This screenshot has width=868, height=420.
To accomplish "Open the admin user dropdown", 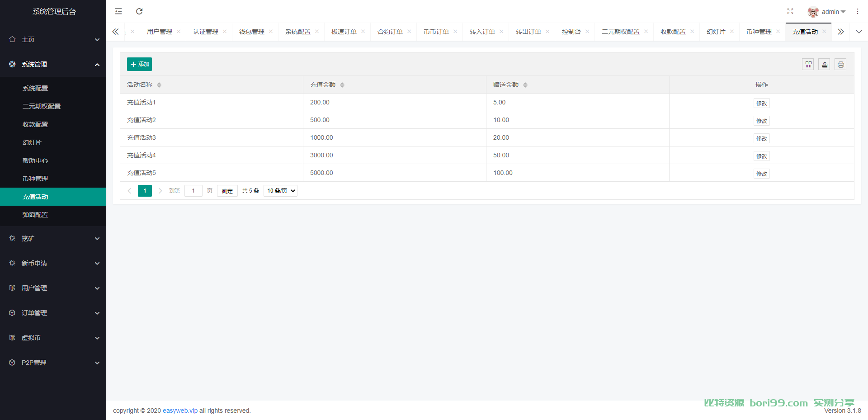I will (834, 12).
